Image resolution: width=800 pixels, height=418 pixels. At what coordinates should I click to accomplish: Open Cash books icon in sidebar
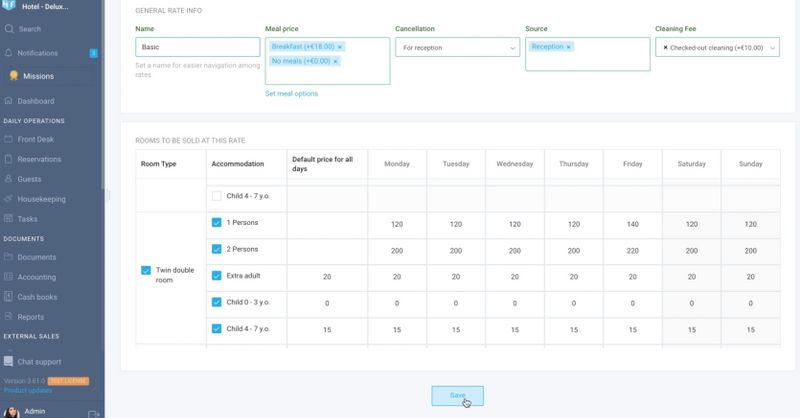[10, 297]
